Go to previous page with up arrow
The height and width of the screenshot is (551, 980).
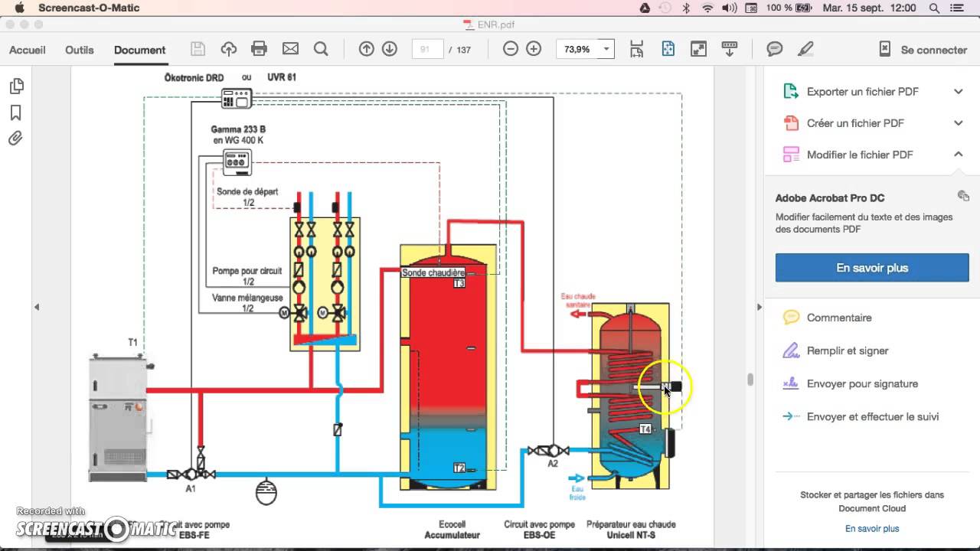[x=367, y=49]
